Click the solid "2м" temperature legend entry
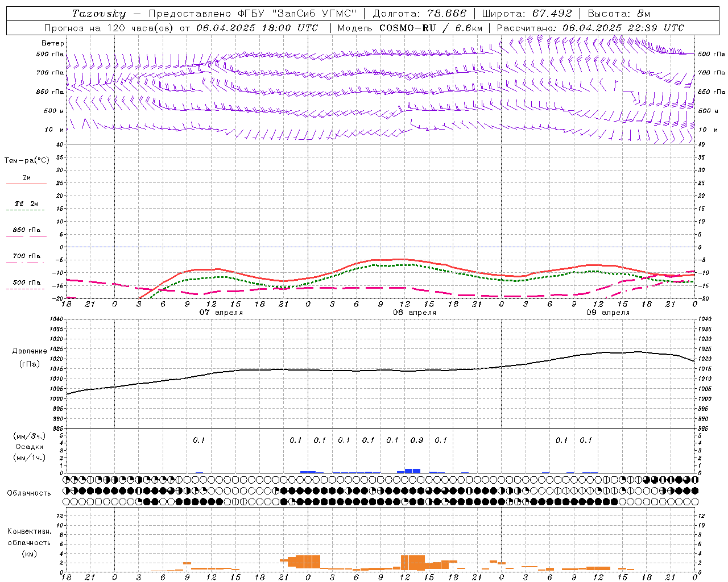This screenshot has width=728, height=582. pos(27,177)
